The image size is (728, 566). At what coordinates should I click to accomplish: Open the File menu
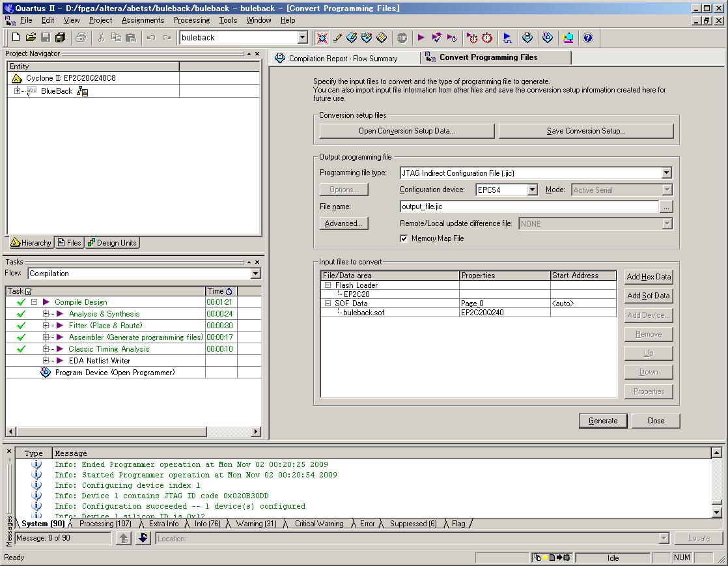(x=26, y=20)
